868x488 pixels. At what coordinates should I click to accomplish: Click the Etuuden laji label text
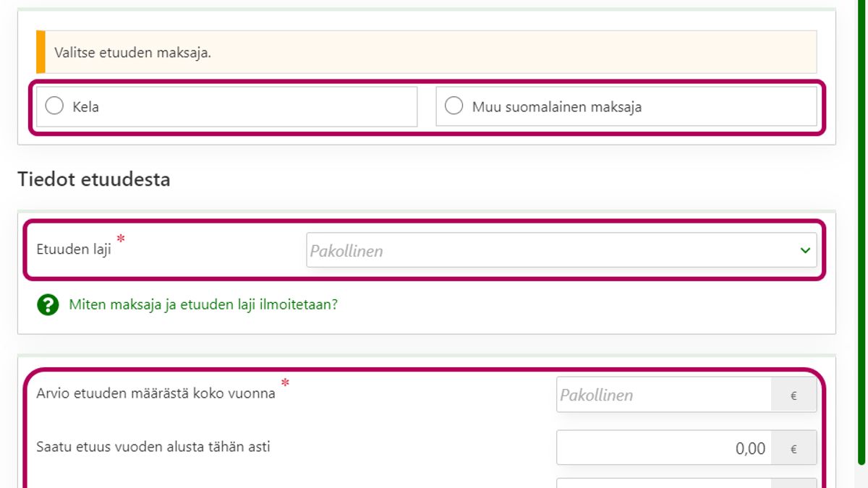click(73, 249)
